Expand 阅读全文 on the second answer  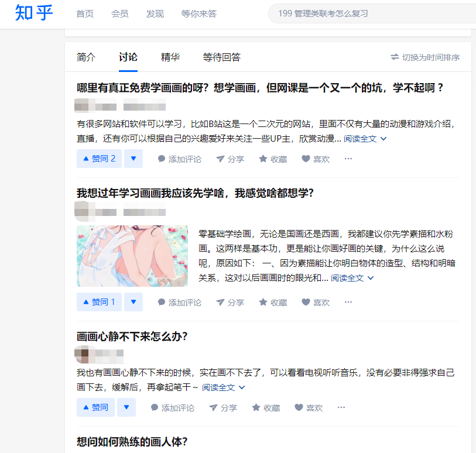[x=352, y=278]
